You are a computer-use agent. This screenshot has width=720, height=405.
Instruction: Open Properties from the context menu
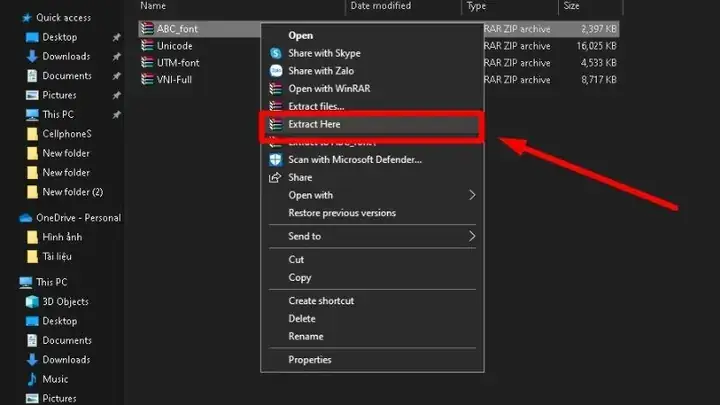tap(310, 360)
